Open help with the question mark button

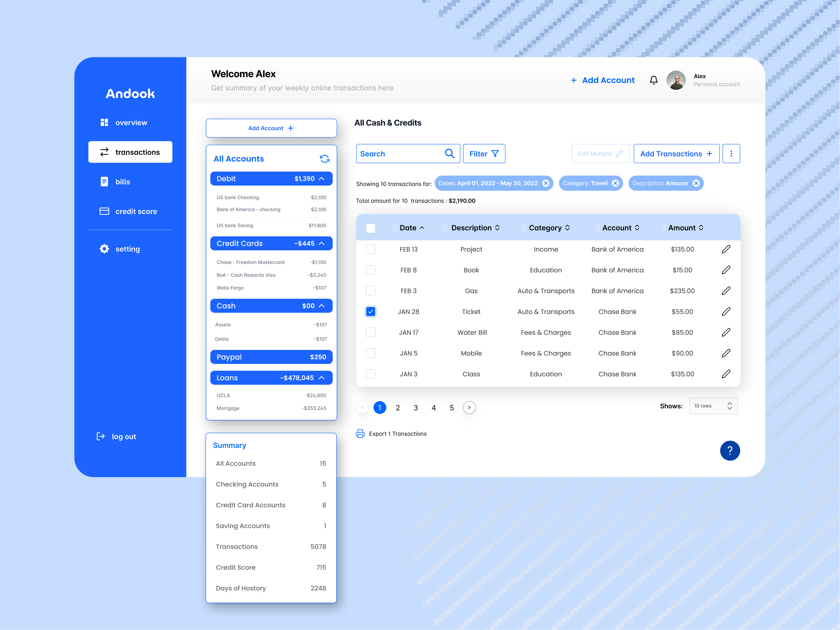point(730,451)
